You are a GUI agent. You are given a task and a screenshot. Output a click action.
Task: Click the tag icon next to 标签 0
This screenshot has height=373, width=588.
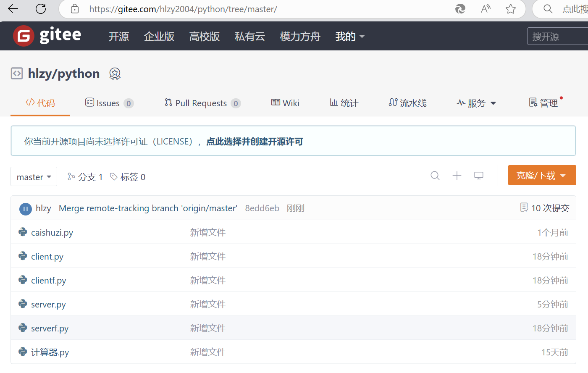point(113,177)
